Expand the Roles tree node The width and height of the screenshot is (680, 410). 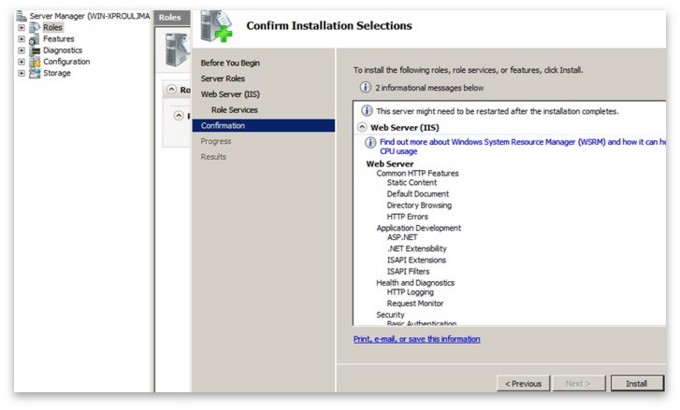(x=21, y=27)
